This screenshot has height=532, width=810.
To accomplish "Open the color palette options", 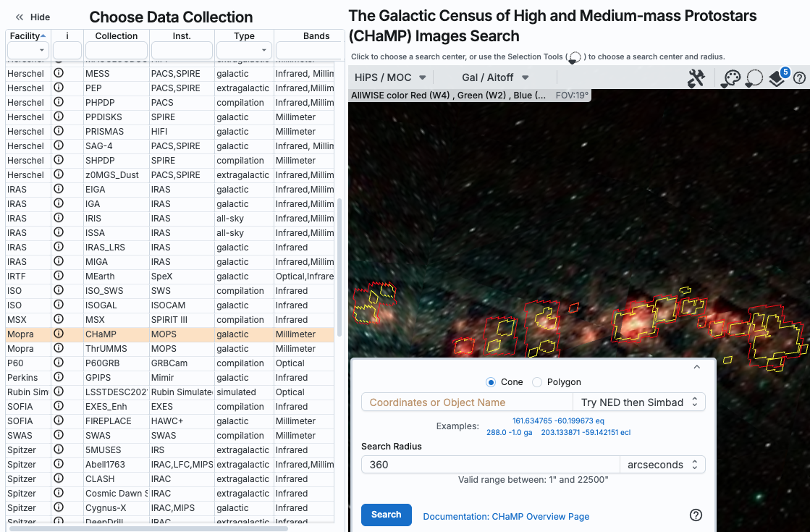I will point(730,78).
